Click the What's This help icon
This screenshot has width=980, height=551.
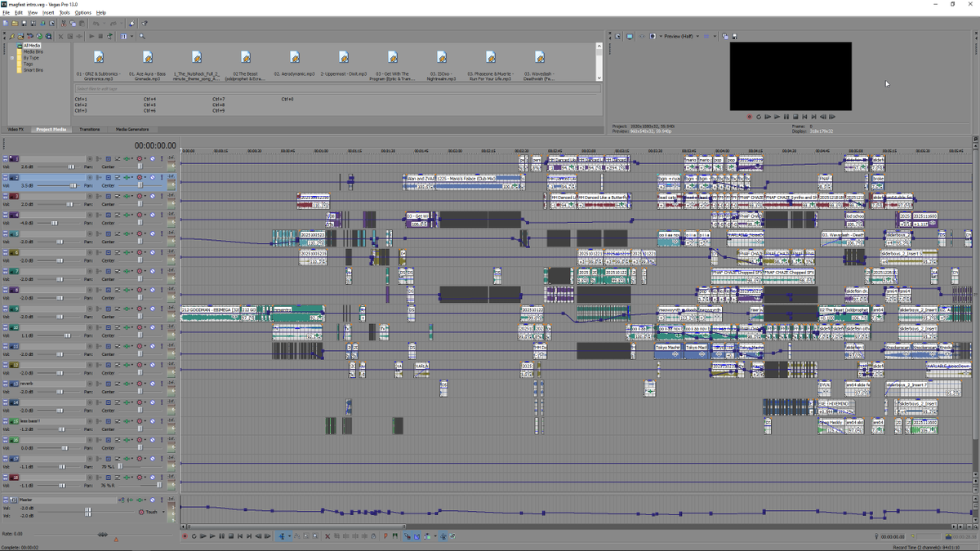click(x=145, y=23)
